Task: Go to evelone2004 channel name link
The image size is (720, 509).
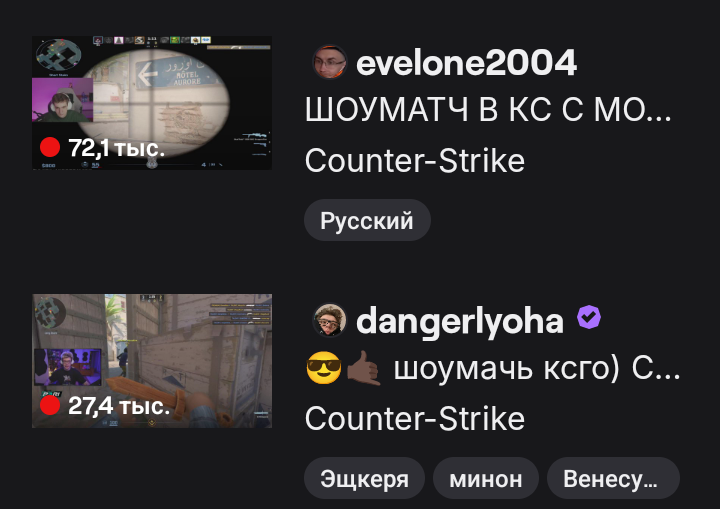Action: 466,62
